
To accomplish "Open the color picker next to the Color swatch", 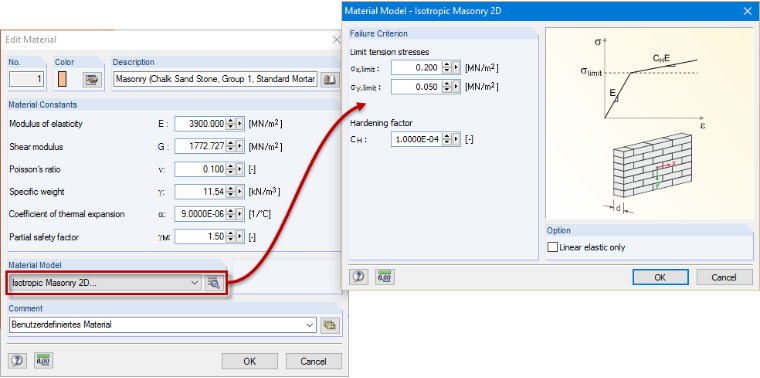I will (92, 79).
